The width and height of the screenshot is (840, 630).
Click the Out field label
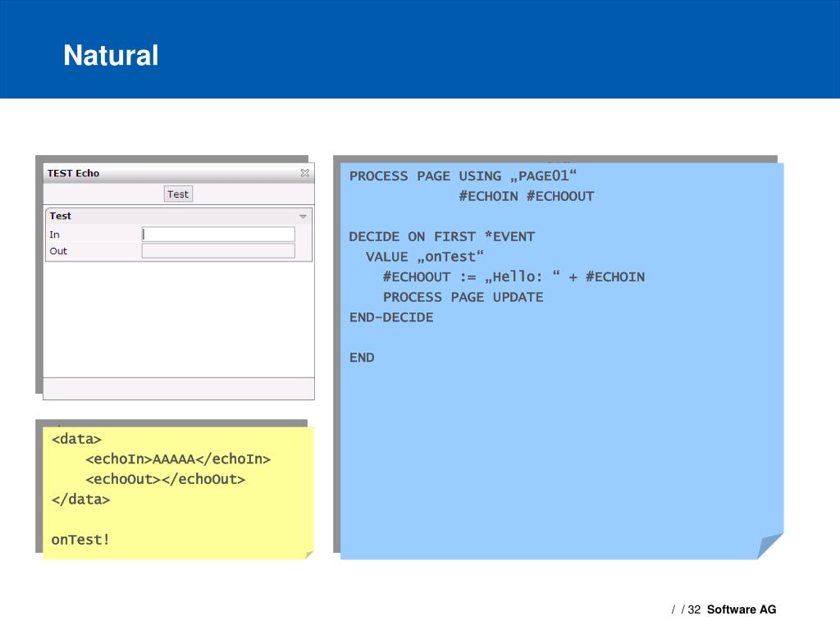click(x=58, y=251)
